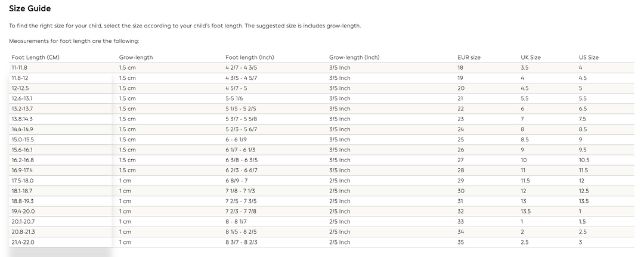Viewport: 644px width, 257px height.
Task: Click the 5-5 1/6 inch cell
Action: coord(234,98)
